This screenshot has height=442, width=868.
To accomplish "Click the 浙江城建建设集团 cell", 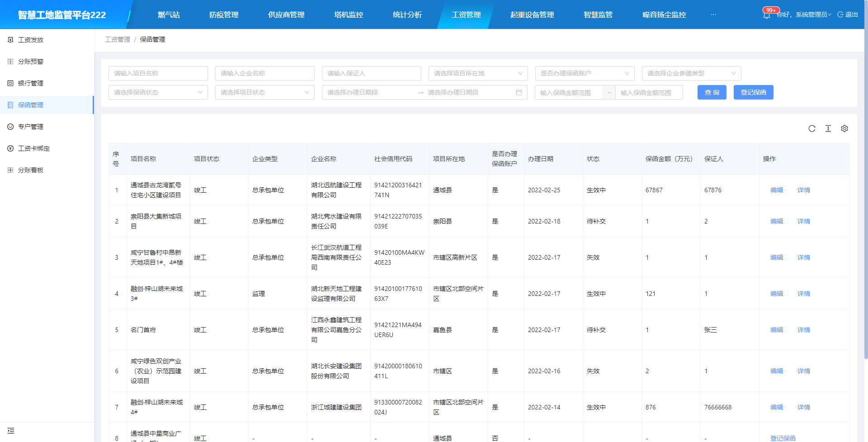I will coord(339,407).
